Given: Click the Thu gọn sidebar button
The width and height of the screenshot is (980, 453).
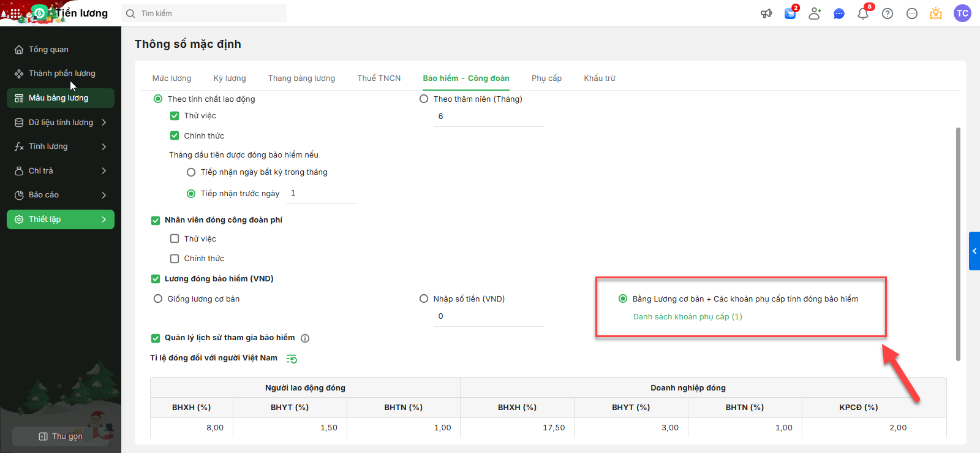Looking at the screenshot, I should [x=61, y=436].
